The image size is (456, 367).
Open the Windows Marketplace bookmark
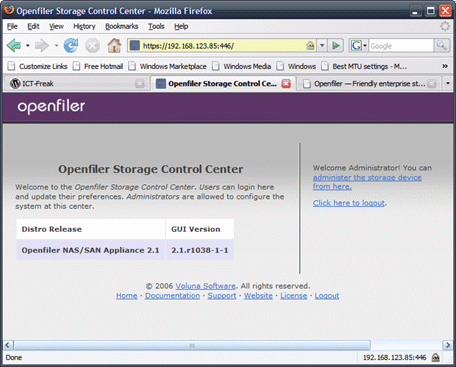tap(168, 66)
